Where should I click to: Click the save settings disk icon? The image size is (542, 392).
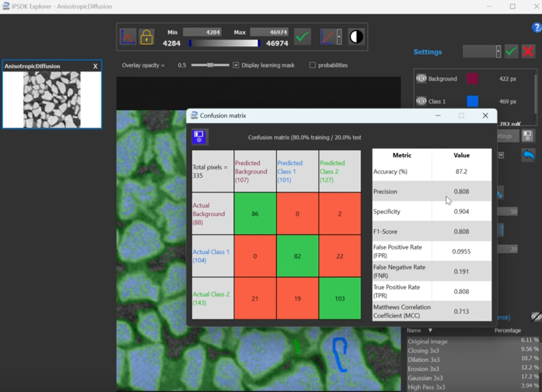527,136
